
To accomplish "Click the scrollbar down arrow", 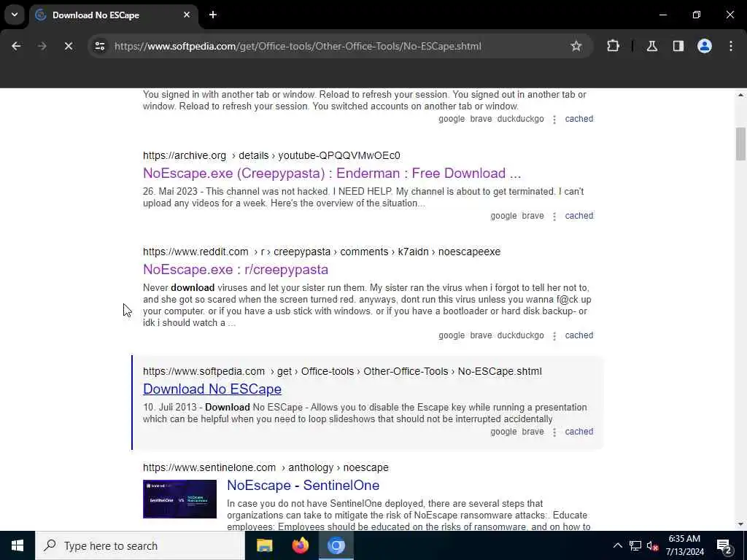I will 740,524.
